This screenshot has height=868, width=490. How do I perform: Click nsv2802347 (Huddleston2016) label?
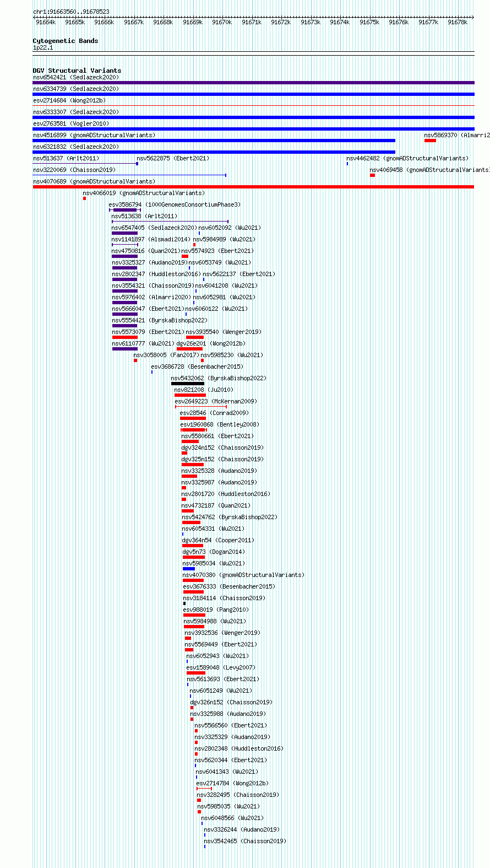(x=156, y=274)
